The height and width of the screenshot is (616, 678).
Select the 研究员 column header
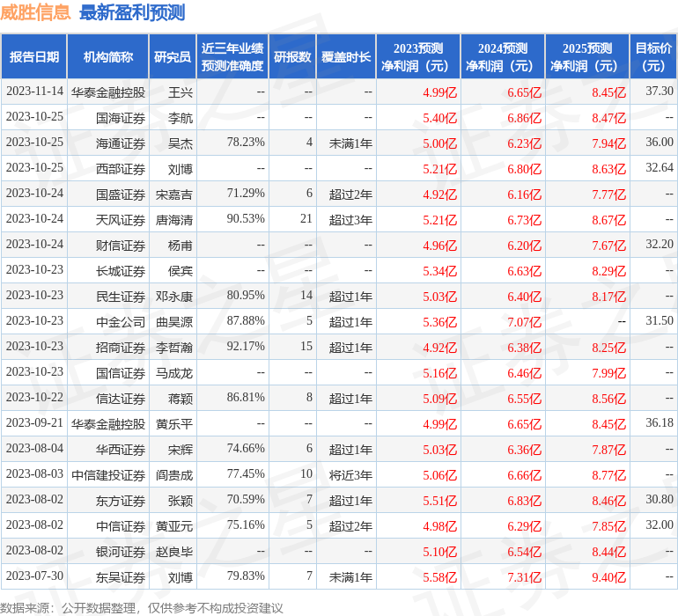click(173, 56)
